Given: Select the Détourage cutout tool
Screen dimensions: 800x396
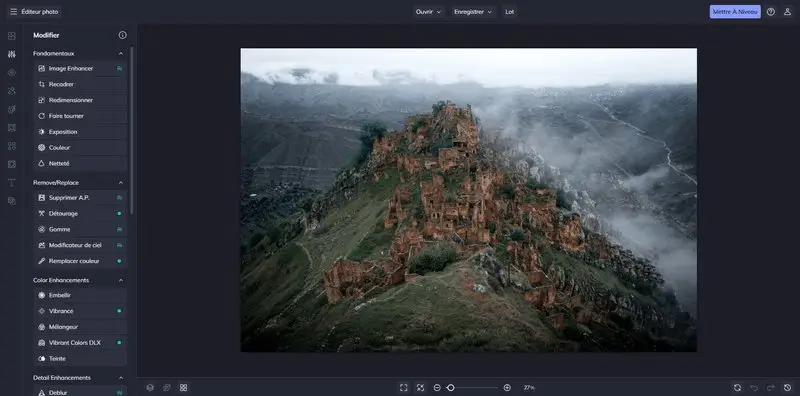Looking at the screenshot, I should tap(81, 213).
